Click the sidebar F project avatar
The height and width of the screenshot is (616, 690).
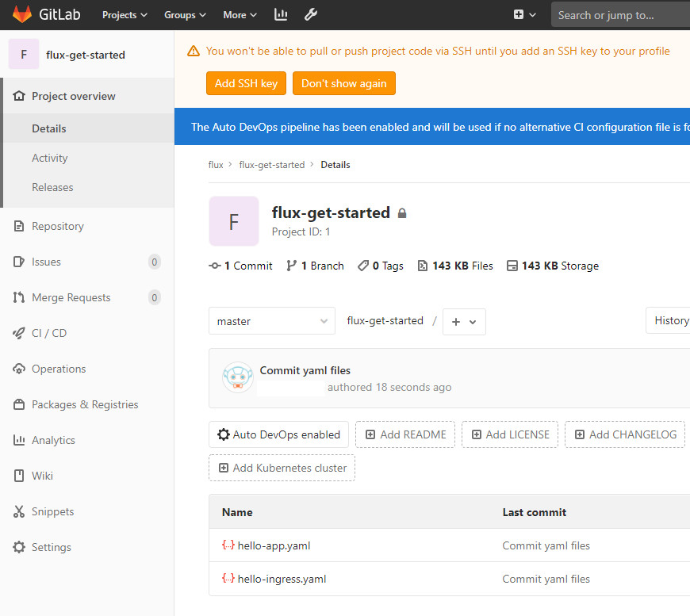pos(24,54)
